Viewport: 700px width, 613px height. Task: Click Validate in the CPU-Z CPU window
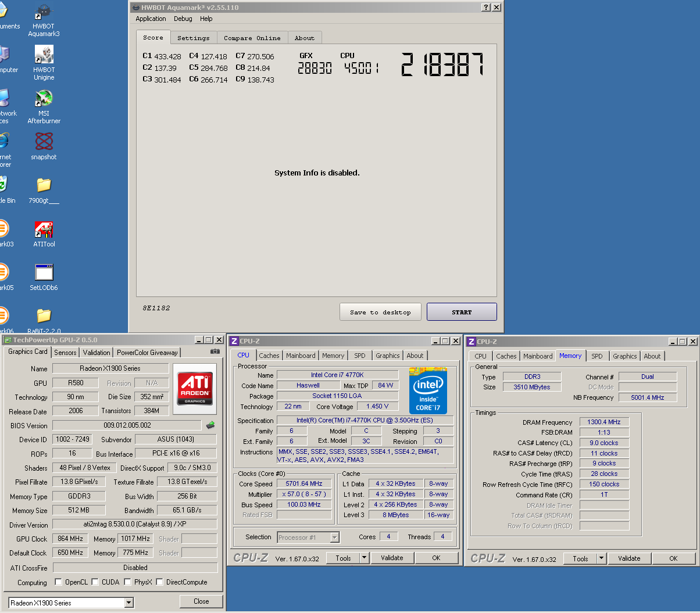pyautogui.click(x=392, y=558)
